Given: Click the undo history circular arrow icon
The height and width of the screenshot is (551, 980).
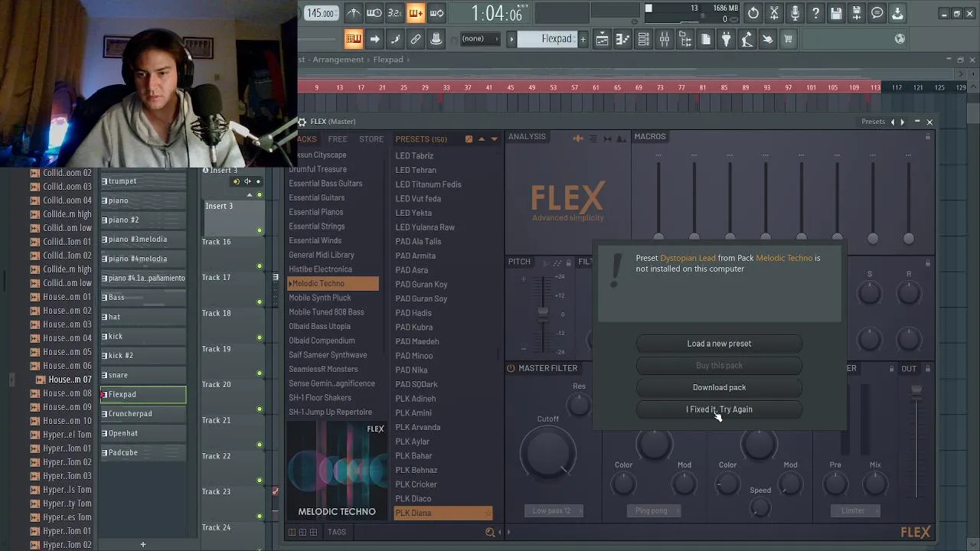Looking at the screenshot, I should [x=753, y=13].
